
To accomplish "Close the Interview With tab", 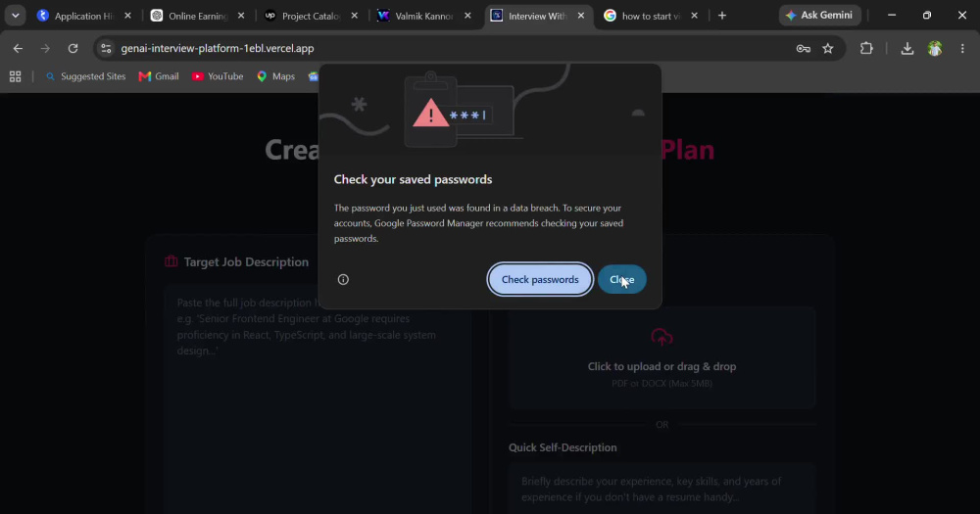I will point(581,16).
